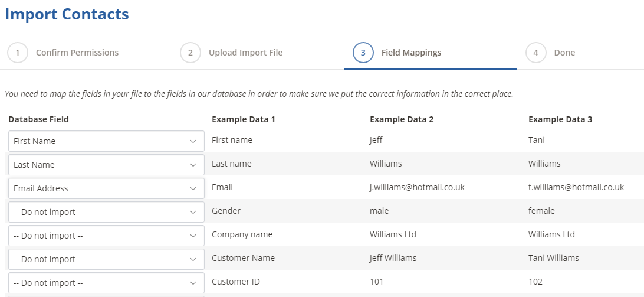Click the Import Contacts heading
Image resolution: width=644 pixels, height=297 pixels.
67,14
